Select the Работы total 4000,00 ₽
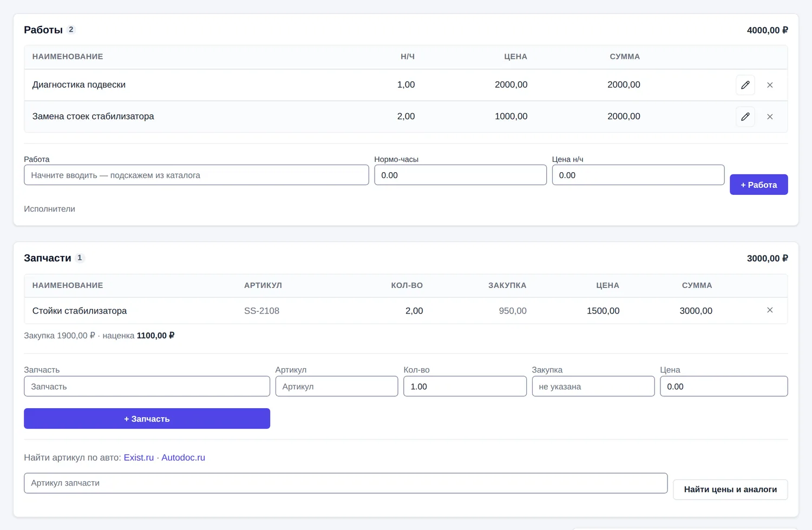This screenshot has width=812, height=530. click(767, 30)
